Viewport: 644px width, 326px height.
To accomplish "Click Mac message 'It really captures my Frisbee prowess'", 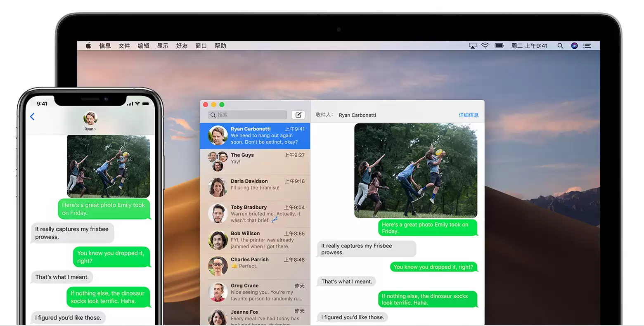I will tap(366, 249).
